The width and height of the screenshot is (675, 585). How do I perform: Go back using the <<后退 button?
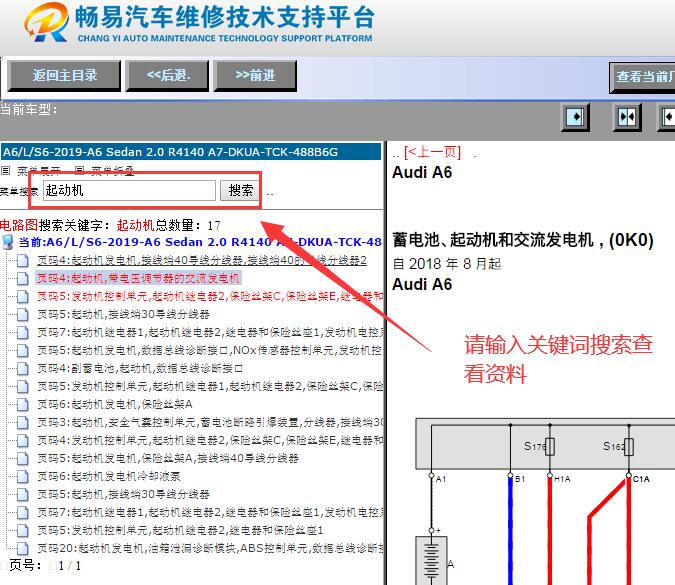[167, 76]
